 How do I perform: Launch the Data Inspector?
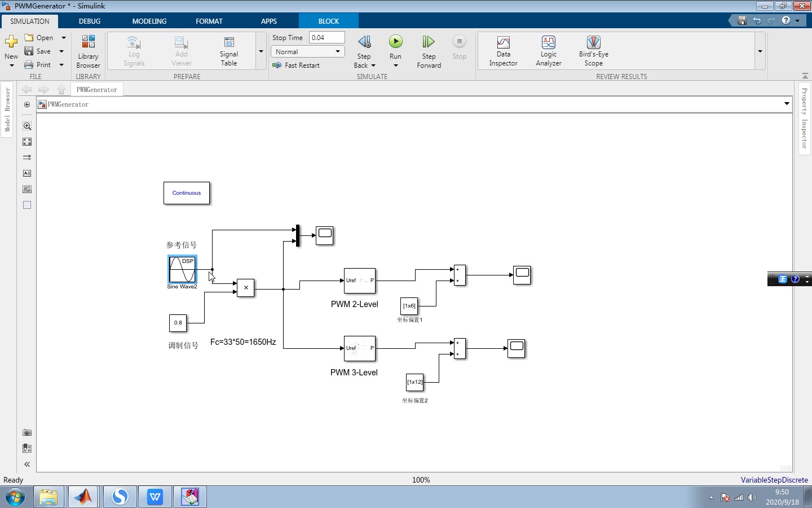(x=503, y=51)
